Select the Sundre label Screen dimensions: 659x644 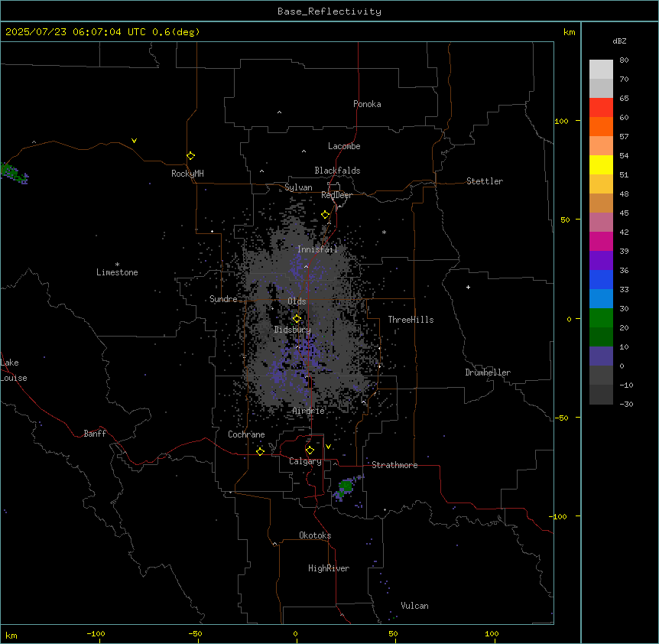point(223,299)
